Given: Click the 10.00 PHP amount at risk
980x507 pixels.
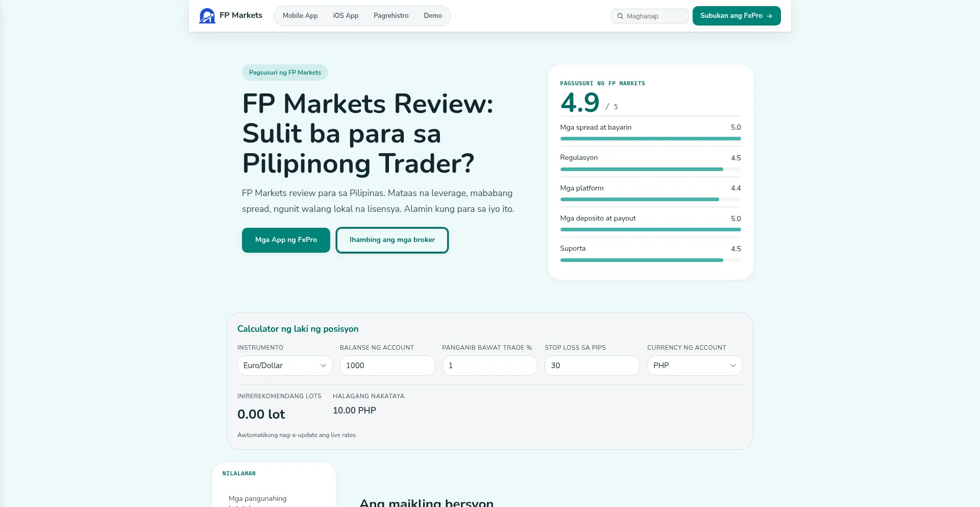Looking at the screenshot, I should (x=354, y=411).
